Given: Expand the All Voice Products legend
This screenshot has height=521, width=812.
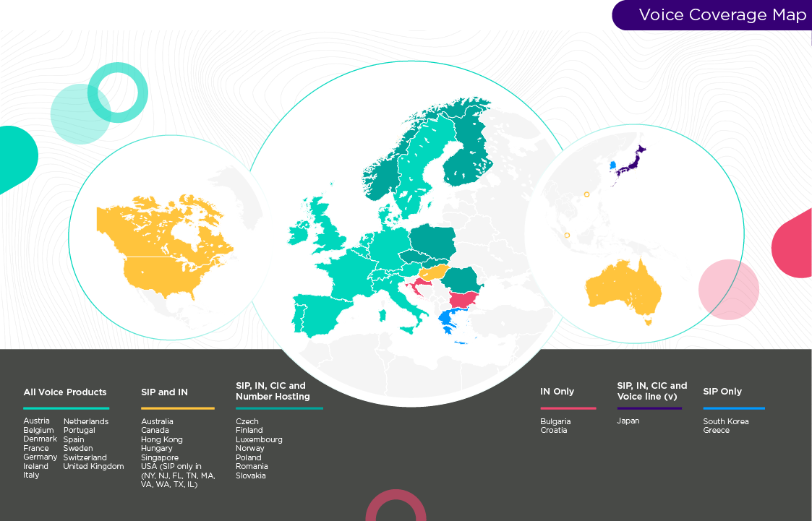Looking at the screenshot, I should [x=65, y=392].
